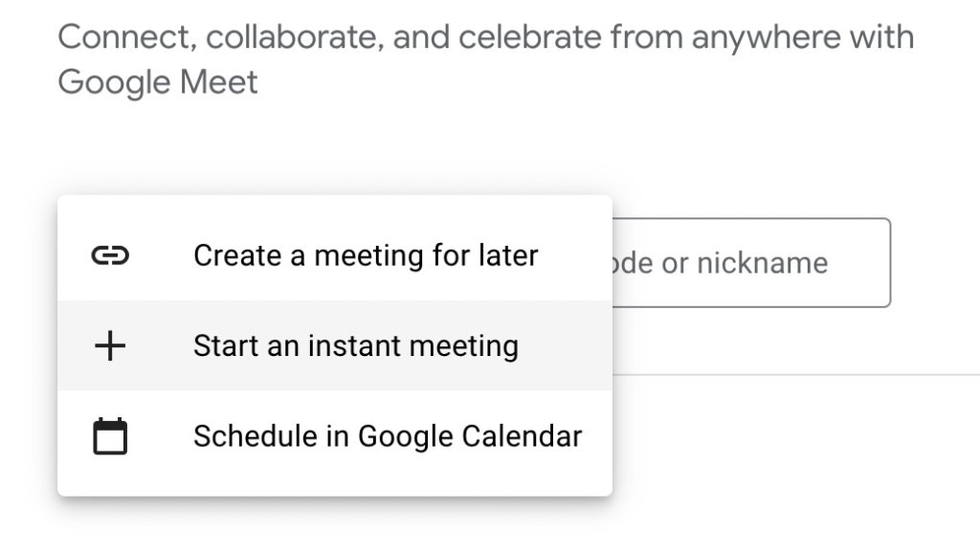Select Create a meeting for later
Viewport: 980px width, 533px height.
(334, 255)
